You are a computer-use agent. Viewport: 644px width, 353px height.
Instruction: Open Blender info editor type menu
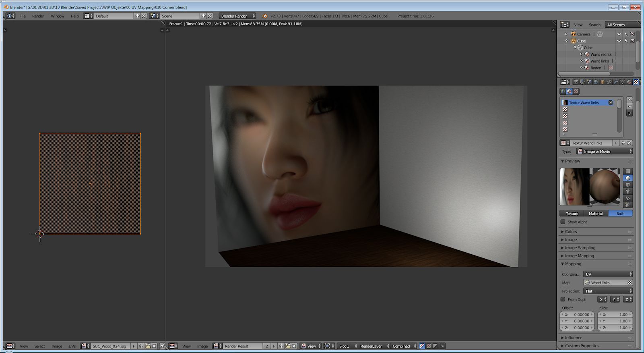[10, 16]
